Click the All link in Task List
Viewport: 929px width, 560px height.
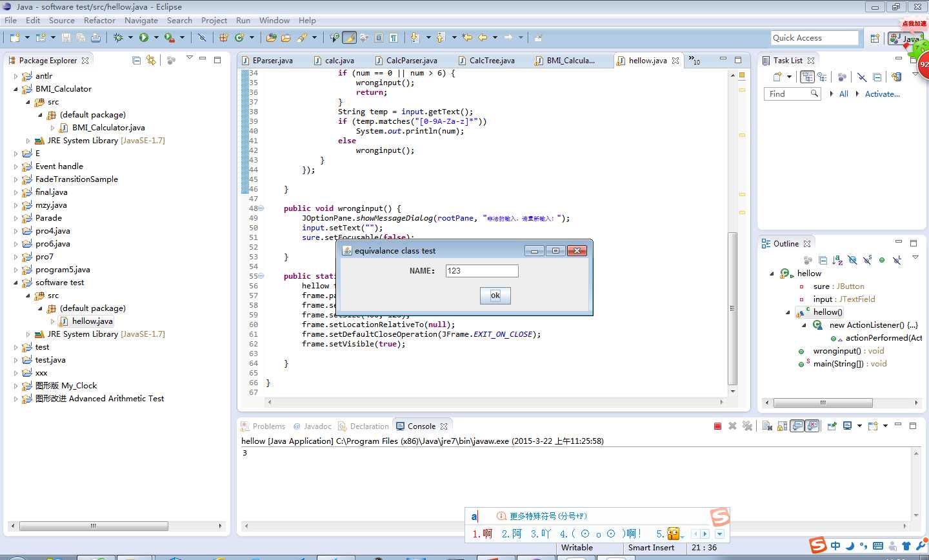(843, 94)
